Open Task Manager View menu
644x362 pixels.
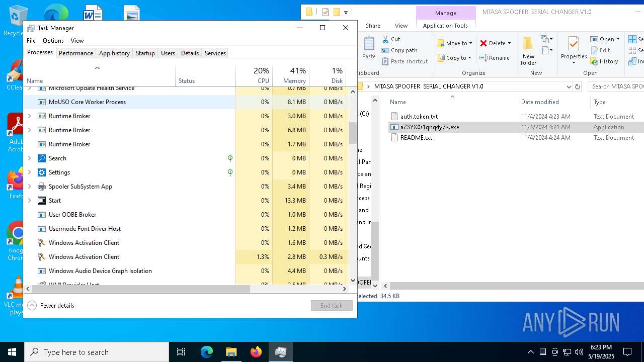[x=77, y=41]
